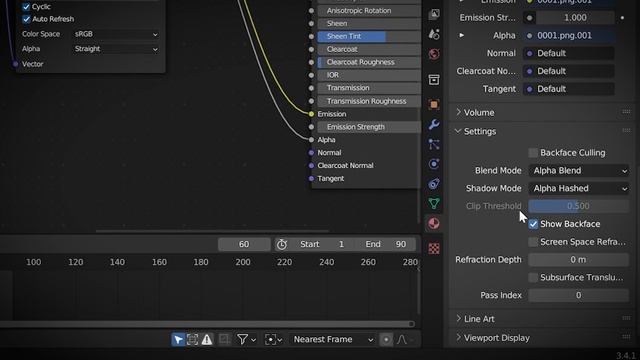Image resolution: width=640 pixels, height=360 pixels.
Task: Open the Physics properties tab
Action: coord(434,164)
